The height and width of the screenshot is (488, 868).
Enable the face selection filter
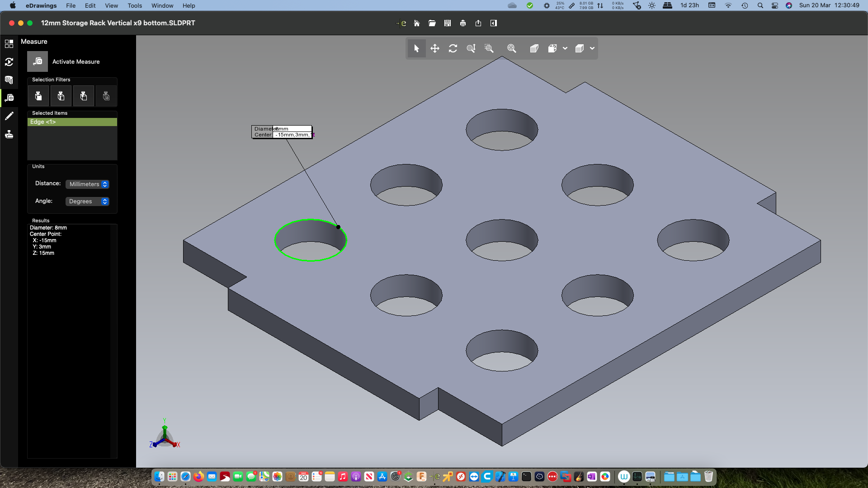pos(38,96)
